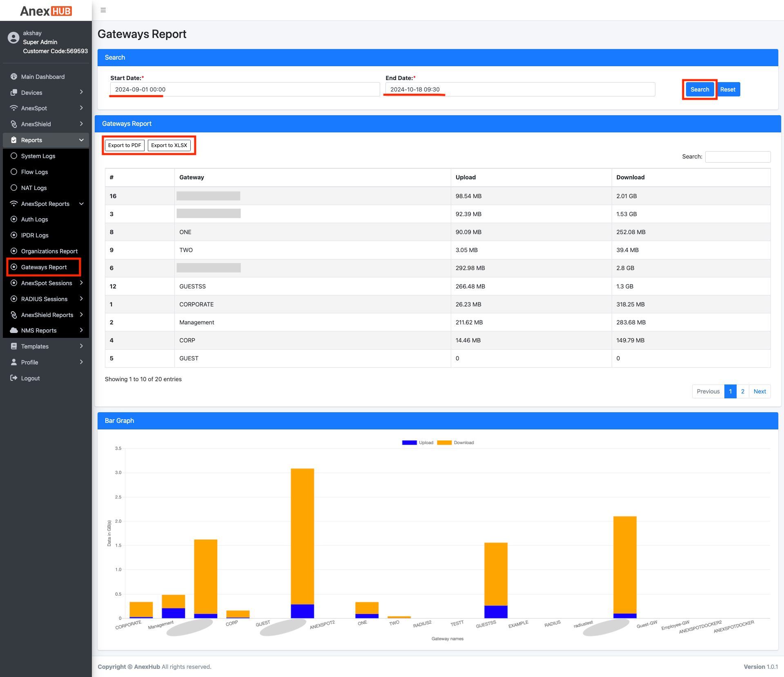Click the Templates icon in sidebar

(14, 346)
